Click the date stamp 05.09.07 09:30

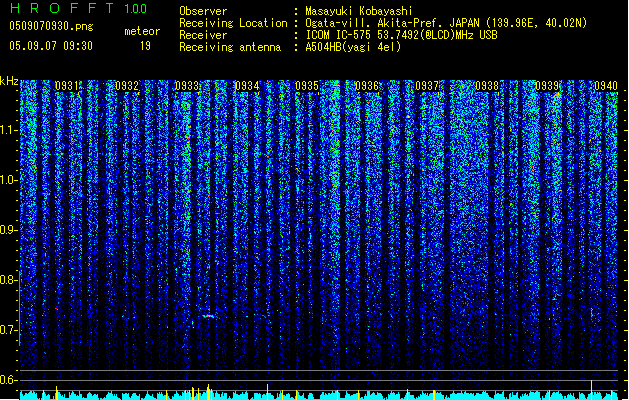click(x=51, y=46)
